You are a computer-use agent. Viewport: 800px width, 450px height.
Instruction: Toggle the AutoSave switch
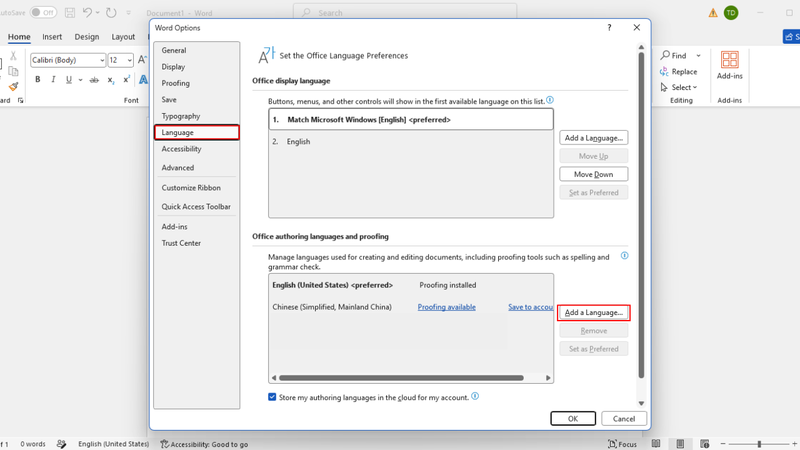coord(43,13)
